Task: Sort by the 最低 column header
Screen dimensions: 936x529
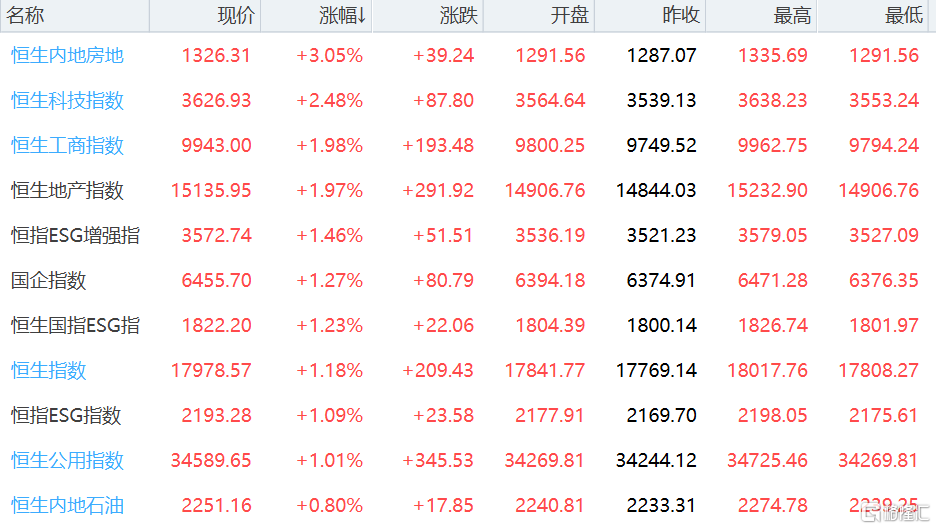Action: (x=903, y=16)
